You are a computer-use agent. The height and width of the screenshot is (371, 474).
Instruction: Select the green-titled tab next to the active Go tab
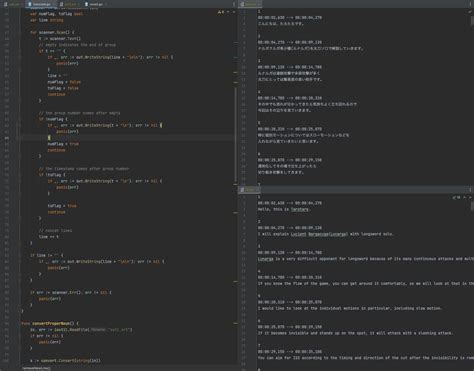(69, 4)
